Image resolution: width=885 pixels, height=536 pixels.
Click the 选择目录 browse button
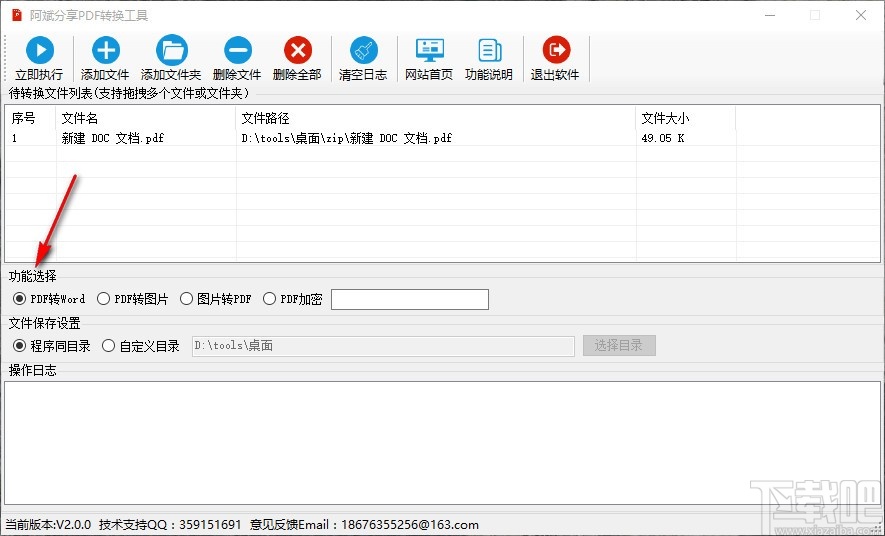tap(619, 345)
